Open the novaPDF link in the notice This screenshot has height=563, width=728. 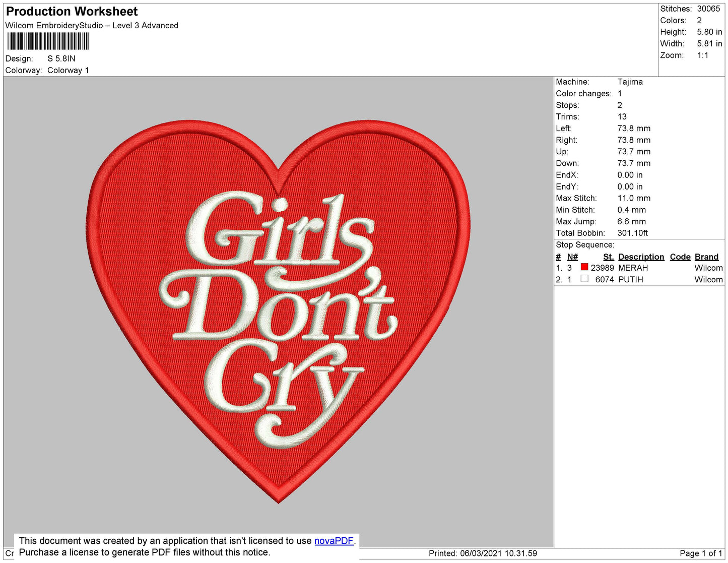tap(334, 541)
